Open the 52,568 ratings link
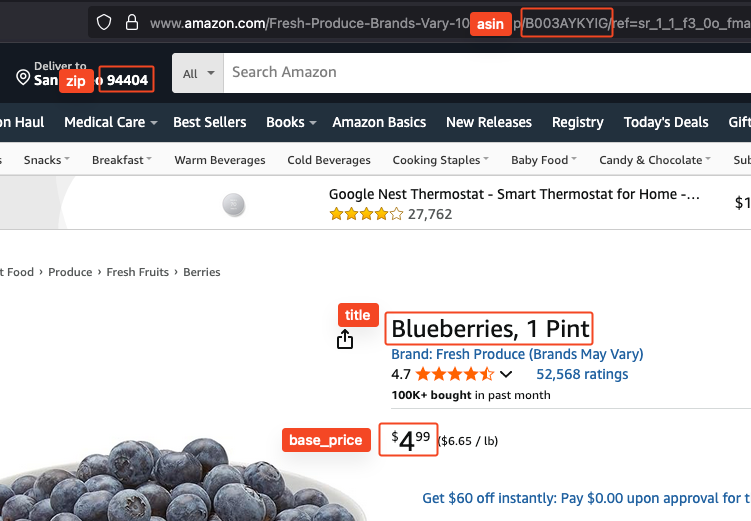 click(x=582, y=374)
